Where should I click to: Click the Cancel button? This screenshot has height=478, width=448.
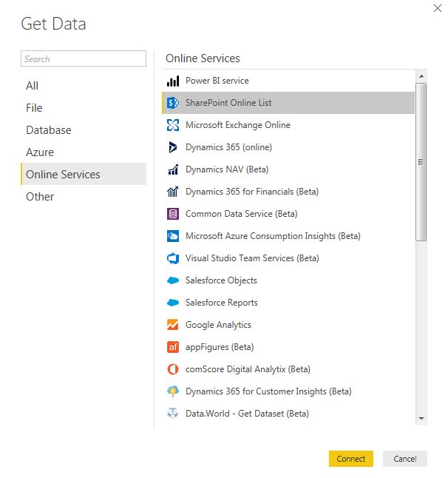pyautogui.click(x=404, y=459)
